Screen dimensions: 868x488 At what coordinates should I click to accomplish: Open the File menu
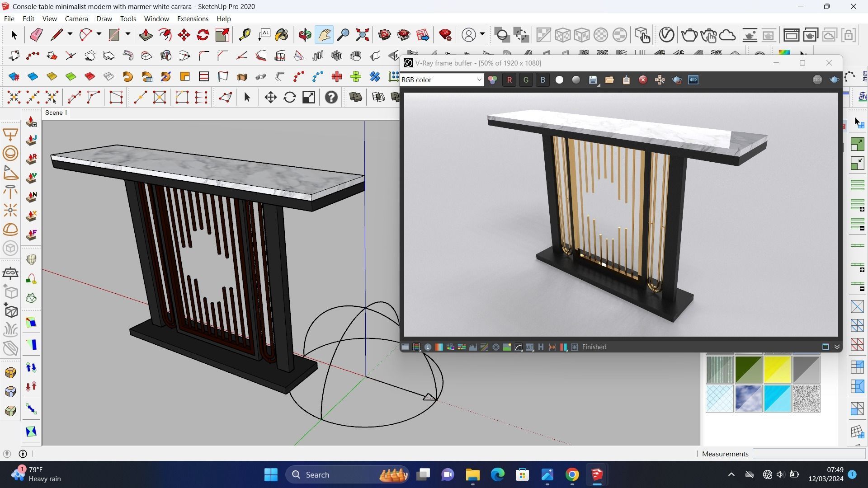(9, 19)
